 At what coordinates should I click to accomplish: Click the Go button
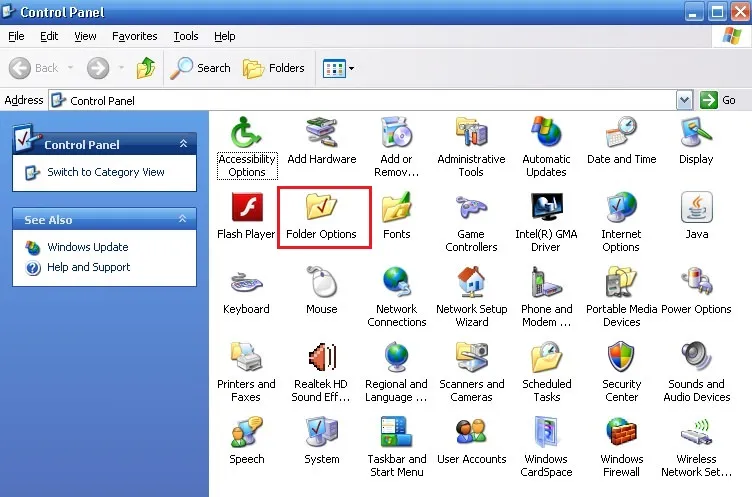pos(718,100)
